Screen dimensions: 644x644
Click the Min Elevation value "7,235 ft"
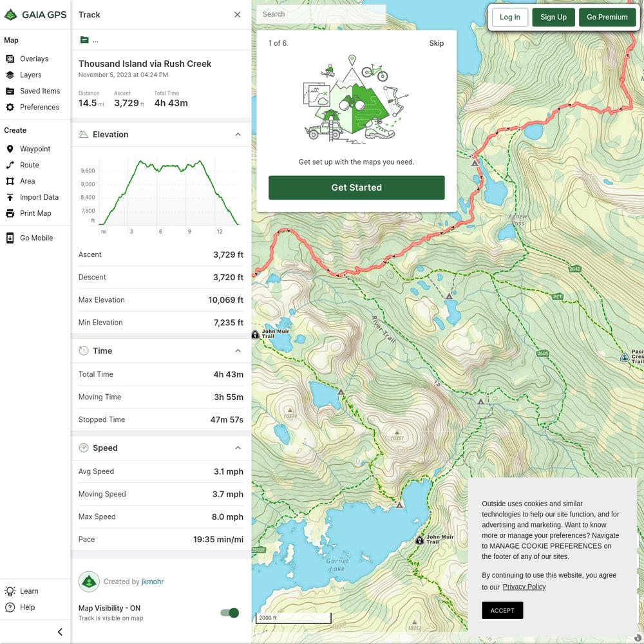[229, 323]
